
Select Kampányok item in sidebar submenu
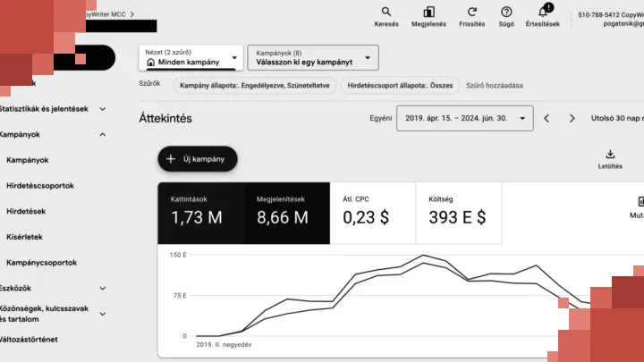click(28, 160)
